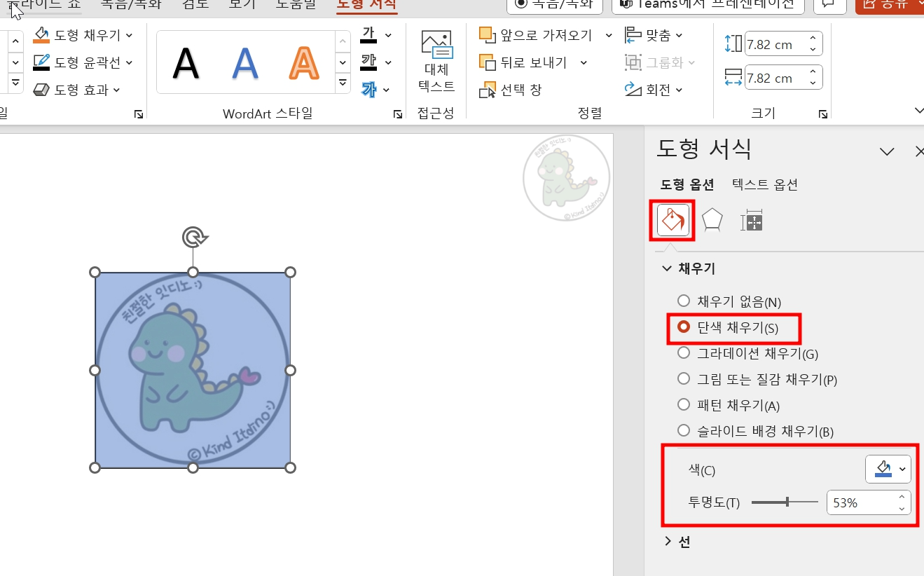Click the shape width 7.82 cm field
This screenshot has height=576, width=924.
pos(776,78)
